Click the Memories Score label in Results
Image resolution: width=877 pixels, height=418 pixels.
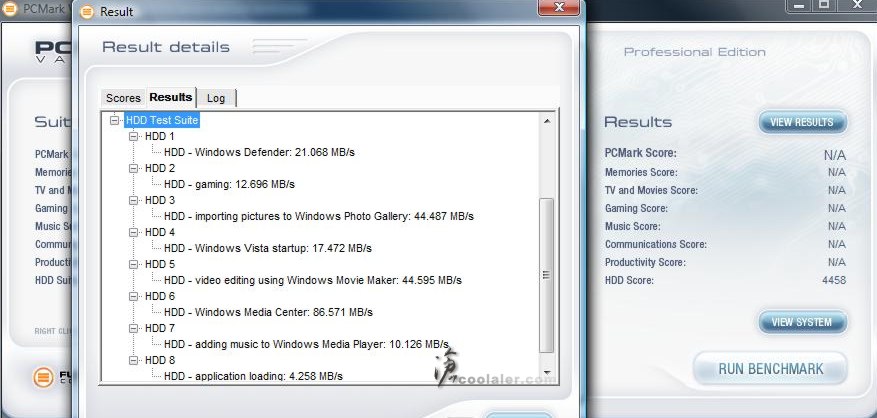[x=641, y=172]
